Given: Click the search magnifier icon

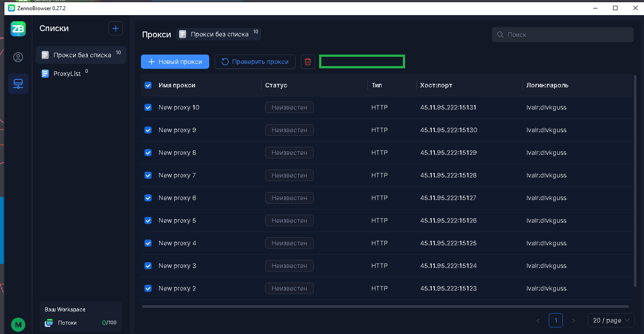Looking at the screenshot, I should [x=500, y=35].
